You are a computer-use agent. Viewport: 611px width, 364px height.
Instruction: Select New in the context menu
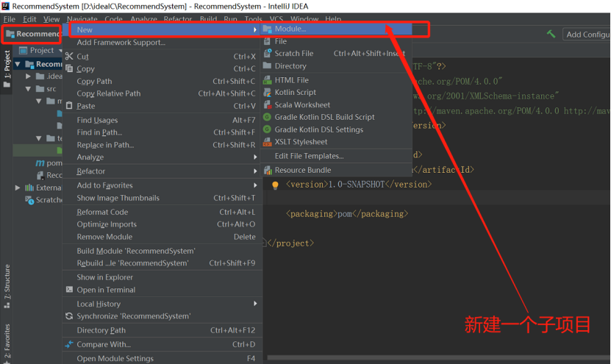[163, 29]
